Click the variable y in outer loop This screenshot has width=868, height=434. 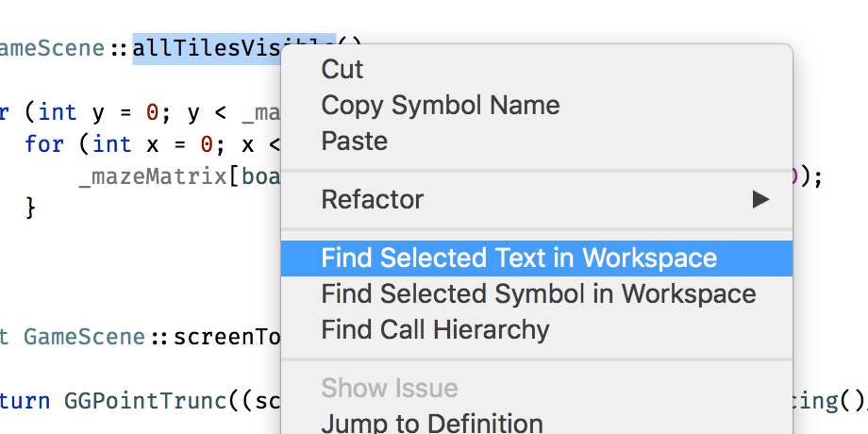click(98, 113)
